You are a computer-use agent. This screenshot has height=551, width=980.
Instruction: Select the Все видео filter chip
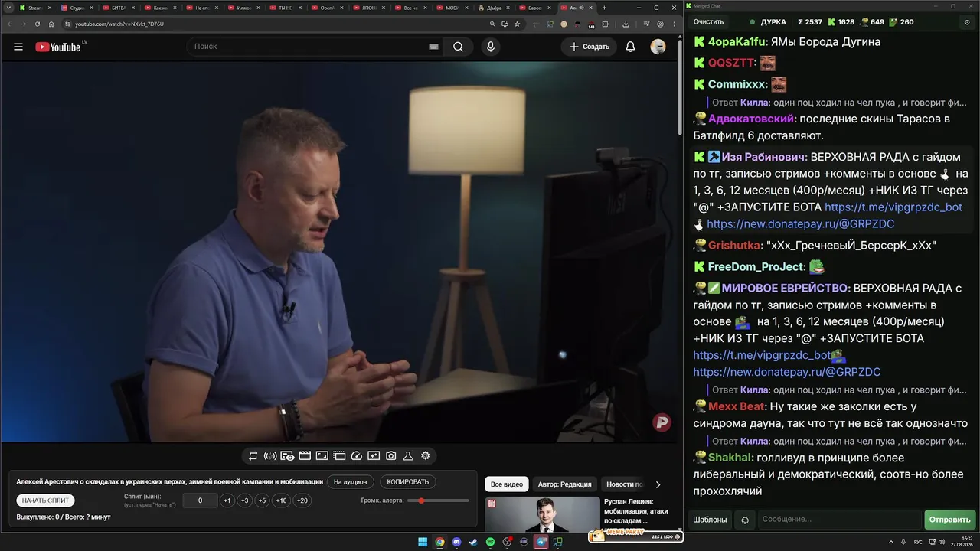[x=507, y=484]
